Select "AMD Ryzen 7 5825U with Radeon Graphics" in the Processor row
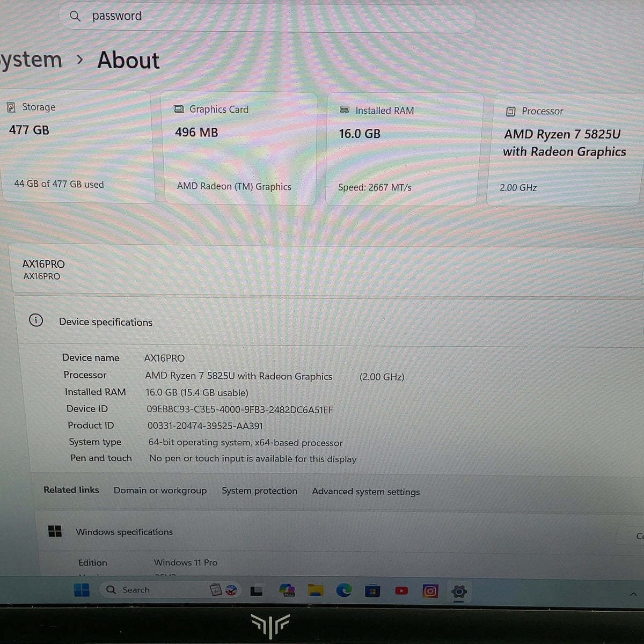This screenshot has height=644, width=644. (238, 376)
